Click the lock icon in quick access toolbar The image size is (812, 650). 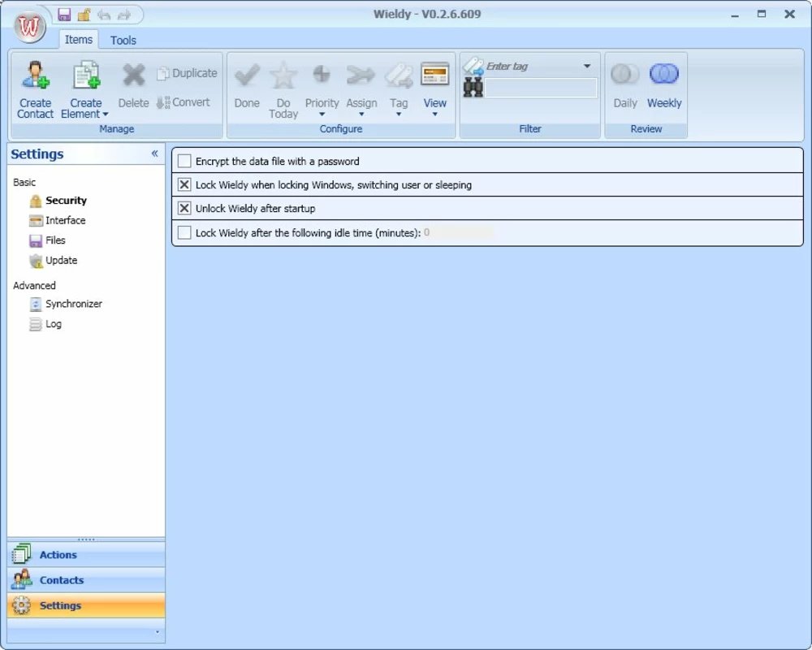84,15
